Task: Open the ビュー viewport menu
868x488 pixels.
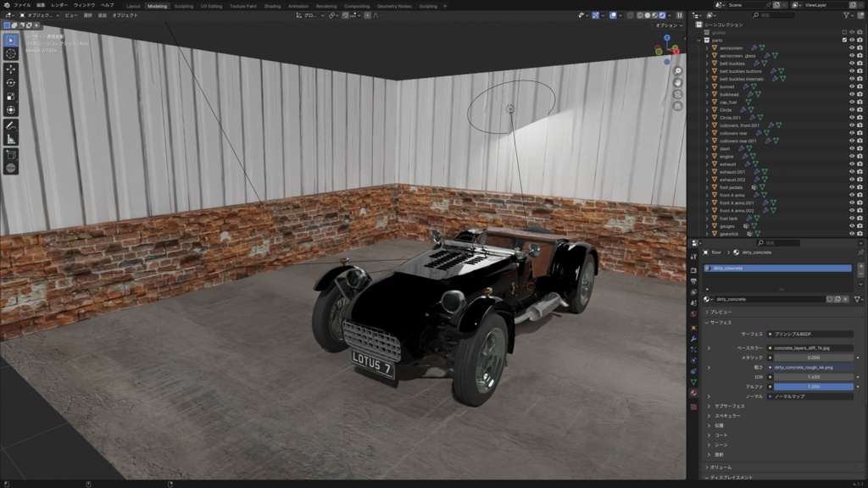Action: [x=71, y=15]
